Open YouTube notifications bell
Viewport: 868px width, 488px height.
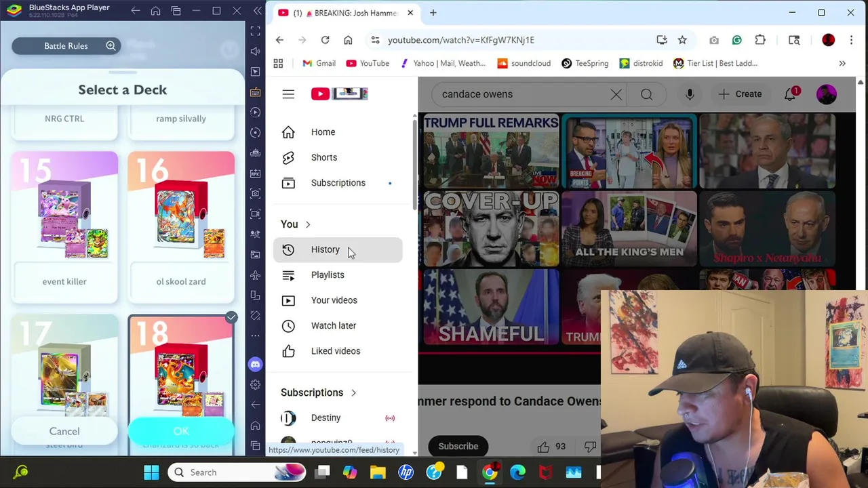pyautogui.click(x=791, y=94)
